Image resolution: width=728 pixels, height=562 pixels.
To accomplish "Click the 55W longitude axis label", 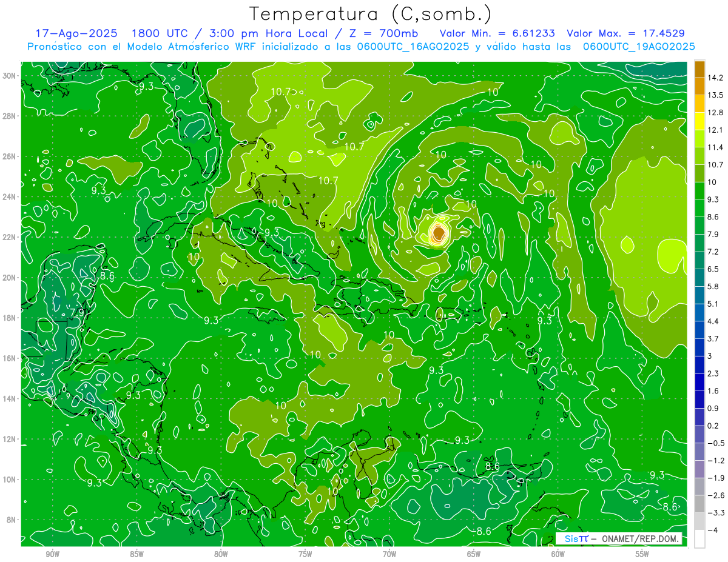I will click(x=642, y=554).
